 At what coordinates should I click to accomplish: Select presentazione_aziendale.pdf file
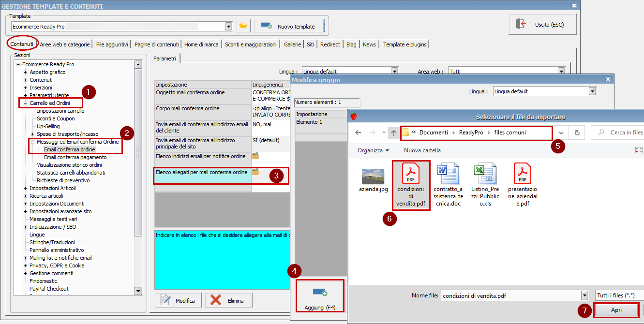tap(523, 185)
